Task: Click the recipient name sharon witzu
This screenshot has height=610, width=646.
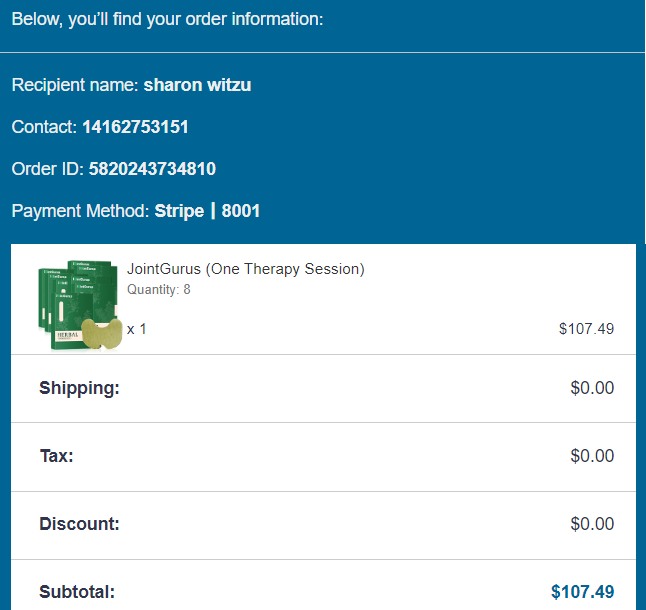Action: pos(197,85)
